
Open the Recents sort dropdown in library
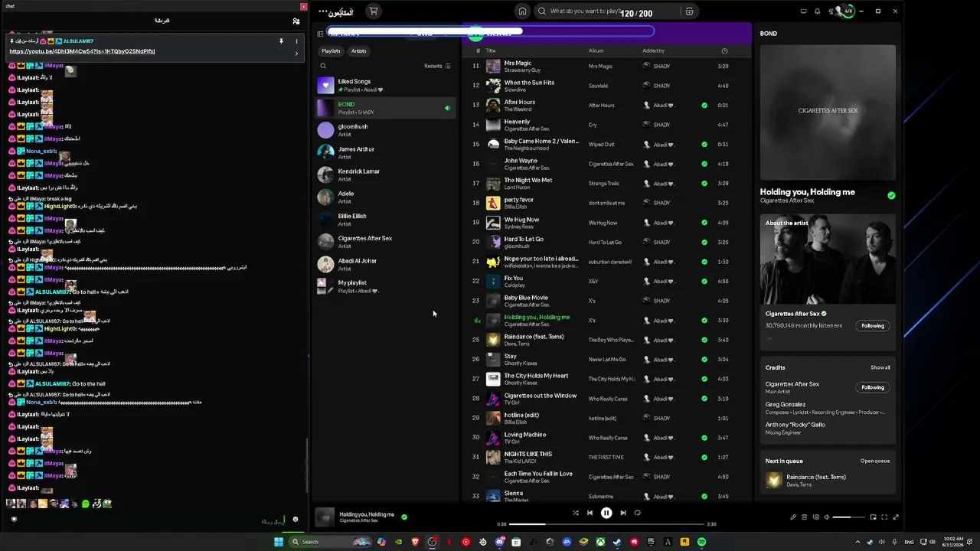[x=437, y=66]
